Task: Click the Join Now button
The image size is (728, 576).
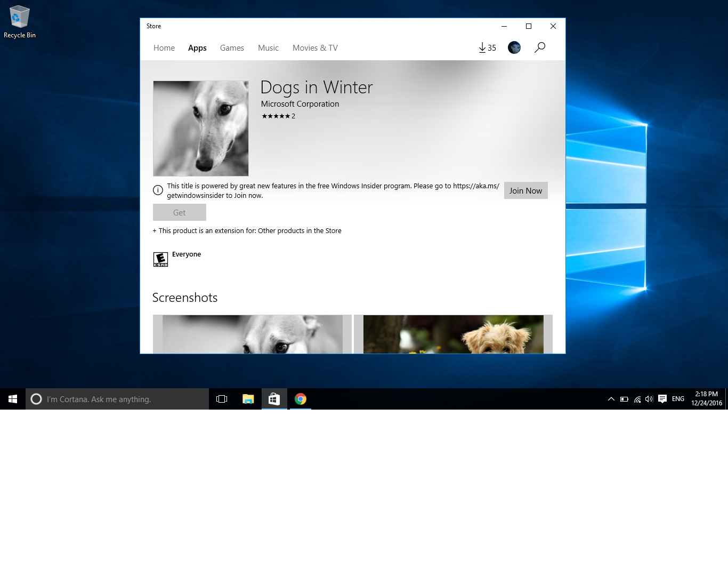Action: click(525, 190)
